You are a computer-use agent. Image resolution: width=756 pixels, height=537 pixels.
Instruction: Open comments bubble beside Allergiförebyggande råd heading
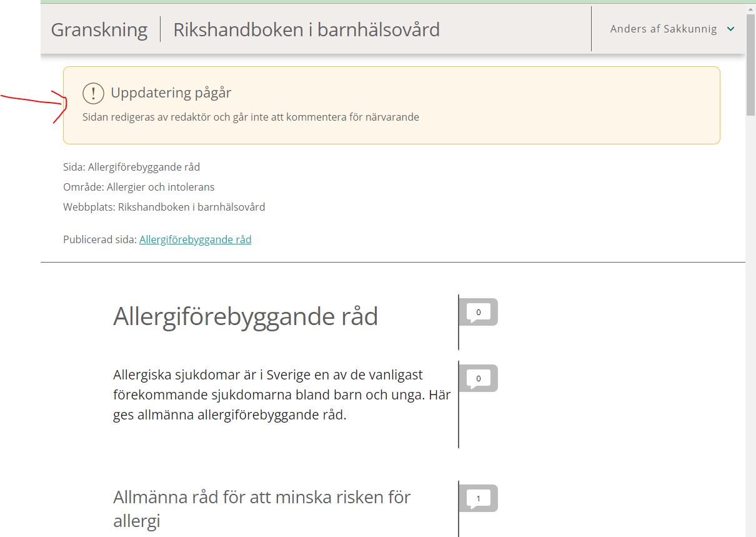click(479, 312)
